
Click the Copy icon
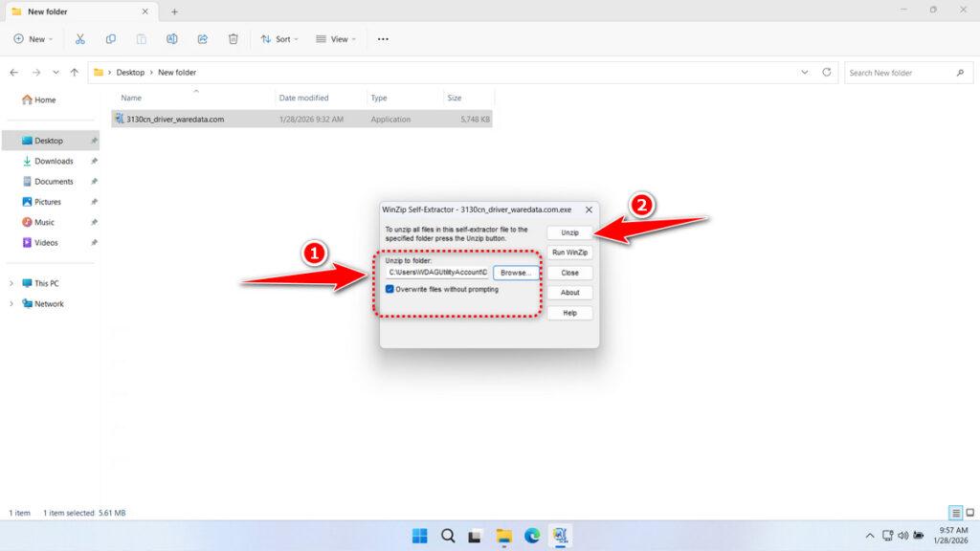(x=111, y=38)
